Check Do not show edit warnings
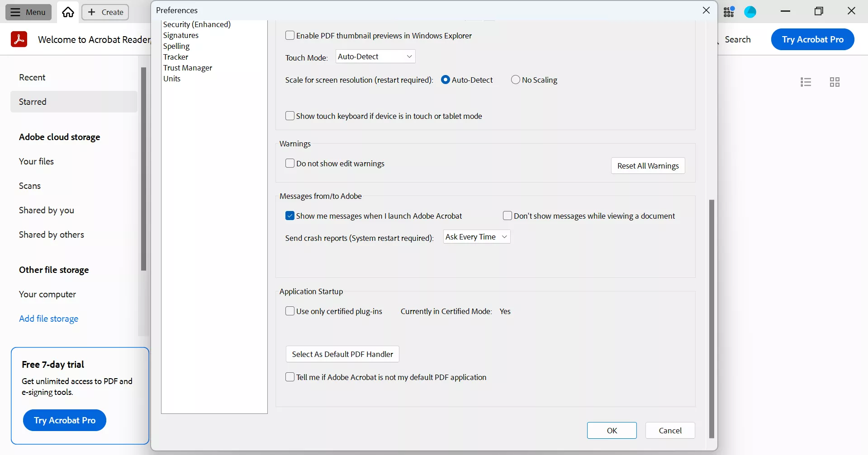This screenshot has height=455, width=868. coord(290,163)
